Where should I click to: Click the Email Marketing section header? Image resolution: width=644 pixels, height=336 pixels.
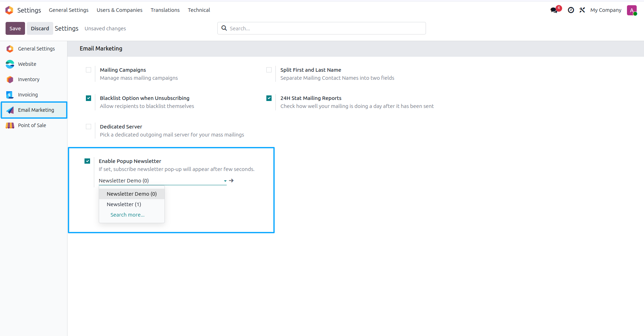pos(101,48)
